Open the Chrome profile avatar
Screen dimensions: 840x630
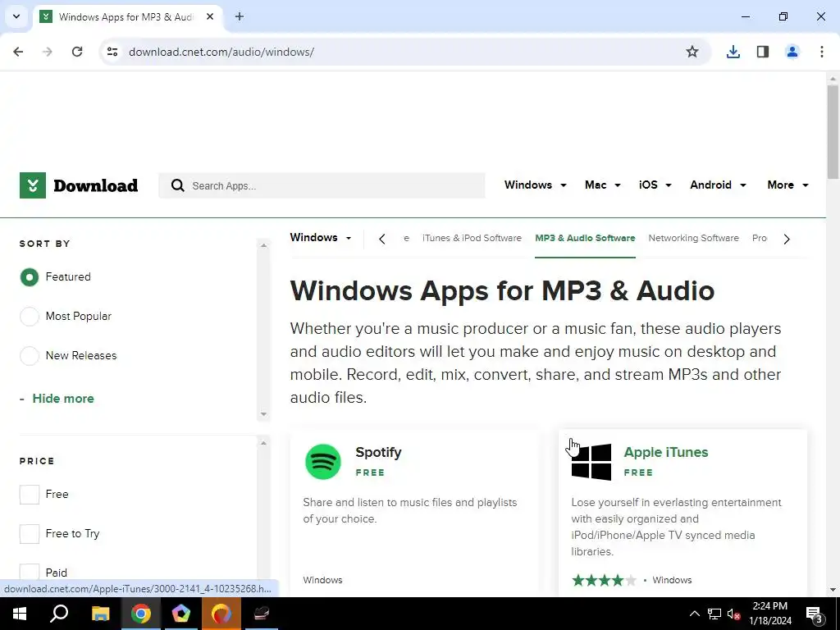click(792, 52)
